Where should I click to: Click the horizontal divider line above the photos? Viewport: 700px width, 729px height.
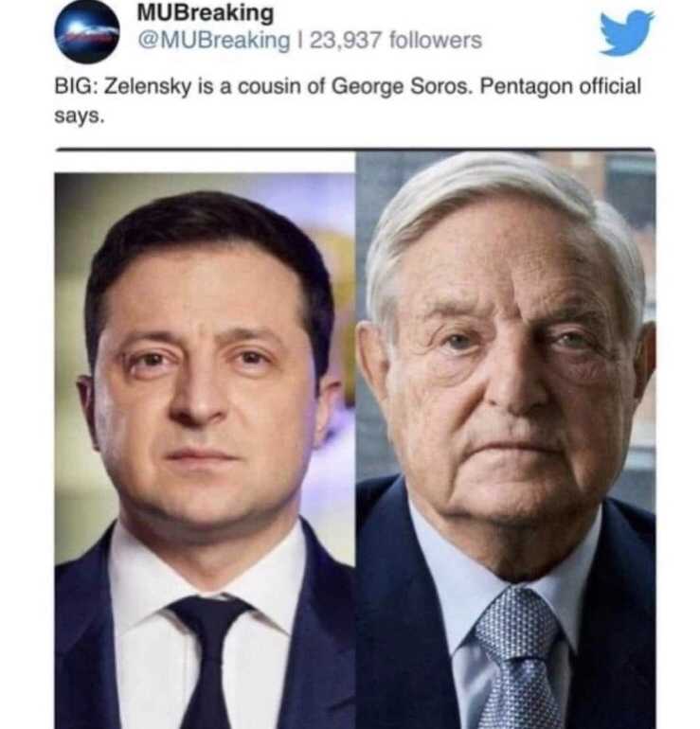pos(355,150)
